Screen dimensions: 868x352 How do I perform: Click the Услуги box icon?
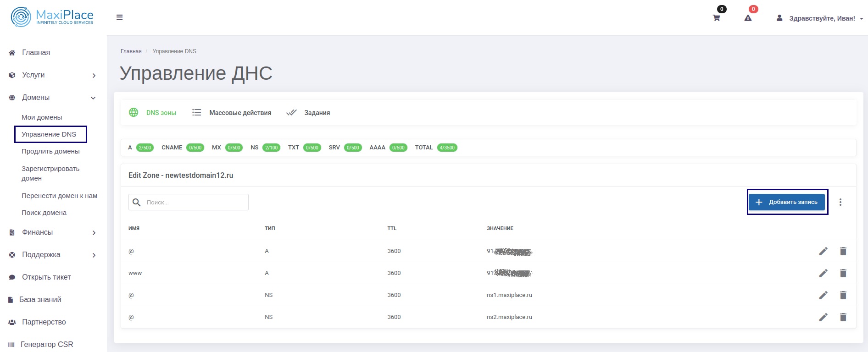click(12, 75)
